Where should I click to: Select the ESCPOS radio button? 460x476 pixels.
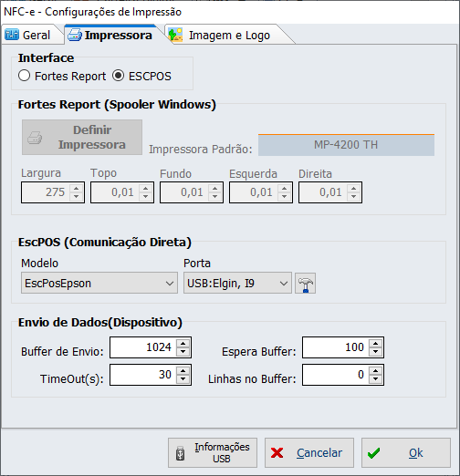[x=118, y=76]
